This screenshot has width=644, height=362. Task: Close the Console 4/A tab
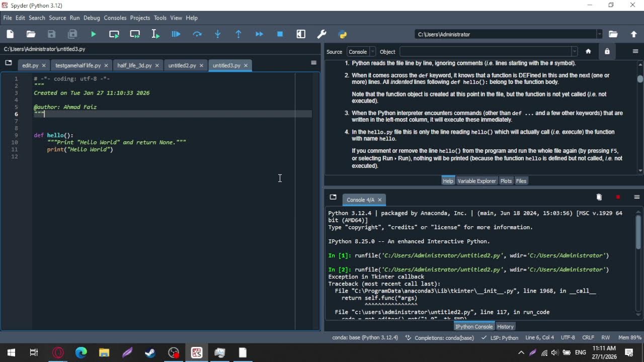point(380,200)
